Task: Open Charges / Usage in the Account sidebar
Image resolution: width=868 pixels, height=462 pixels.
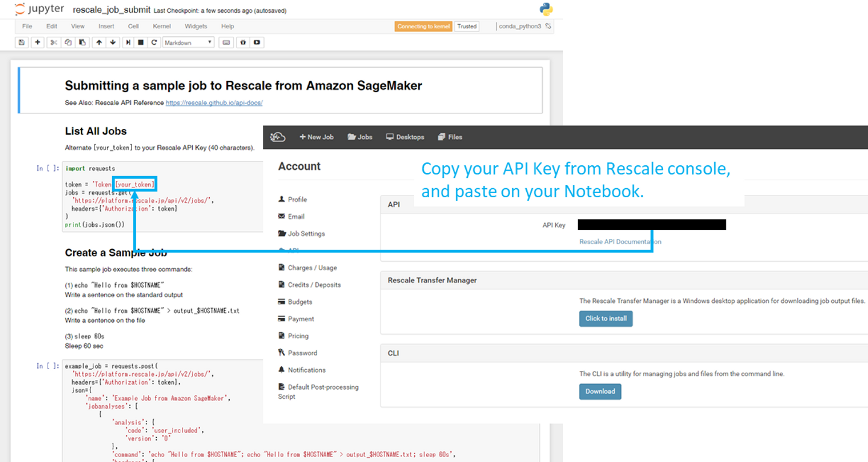Action: coord(308,268)
